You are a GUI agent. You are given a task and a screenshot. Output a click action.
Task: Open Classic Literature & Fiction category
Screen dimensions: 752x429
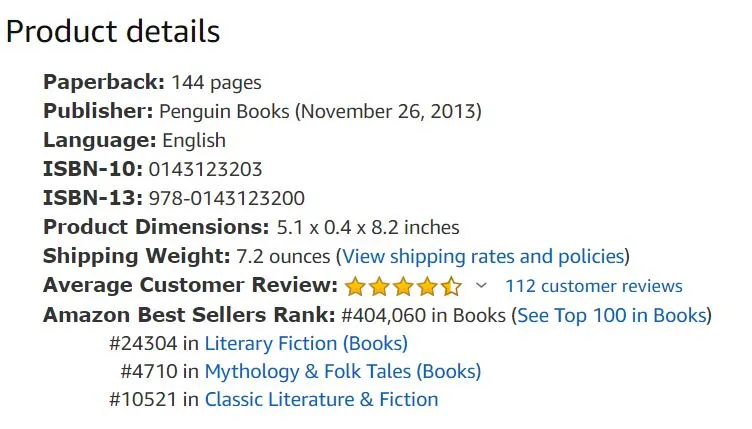coord(321,399)
